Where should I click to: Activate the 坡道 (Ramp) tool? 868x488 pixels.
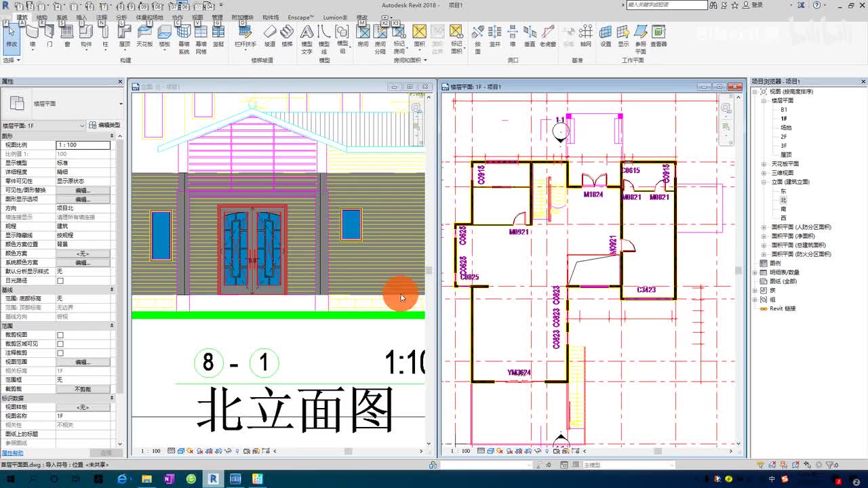[270, 35]
